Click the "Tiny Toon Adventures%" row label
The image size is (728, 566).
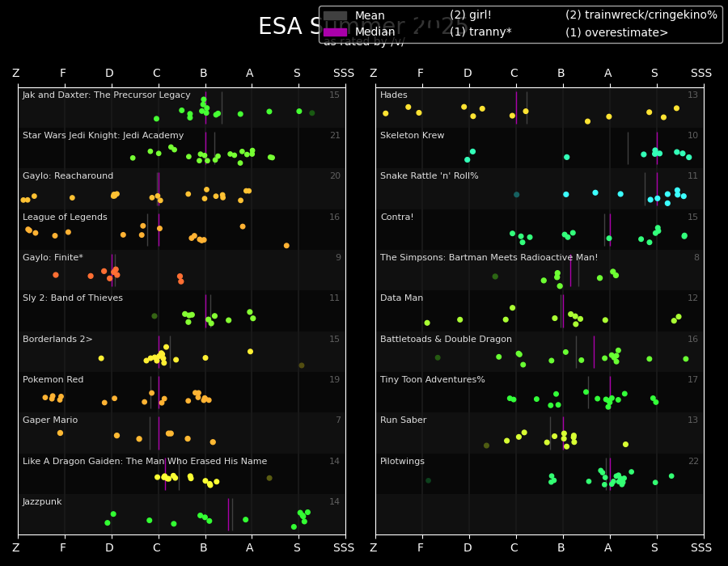pos(432,379)
